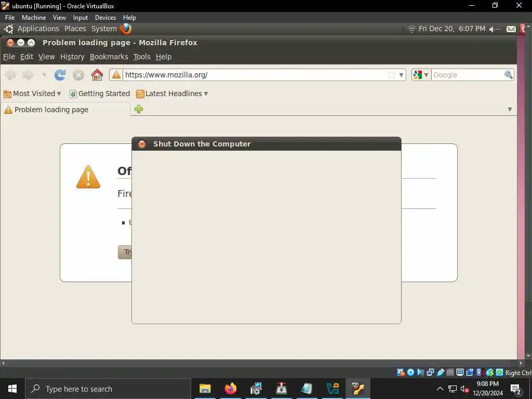
Task: Click the VirtualBox optical disk status icon
Action: [410, 373]
